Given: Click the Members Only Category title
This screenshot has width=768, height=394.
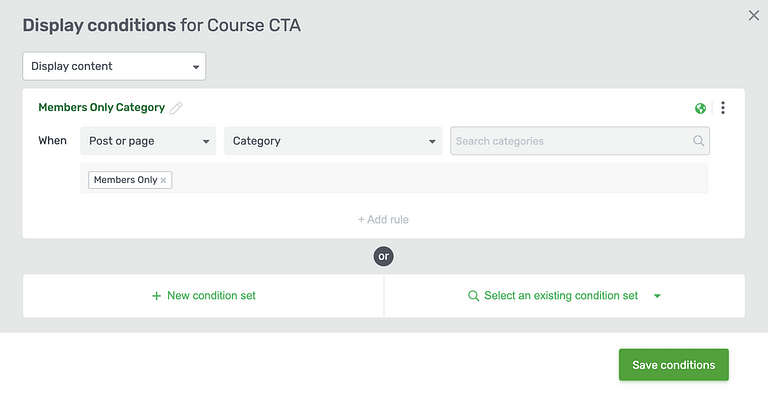Looking at the screenshot, I should pyautogui.click(x=101, y=107).
